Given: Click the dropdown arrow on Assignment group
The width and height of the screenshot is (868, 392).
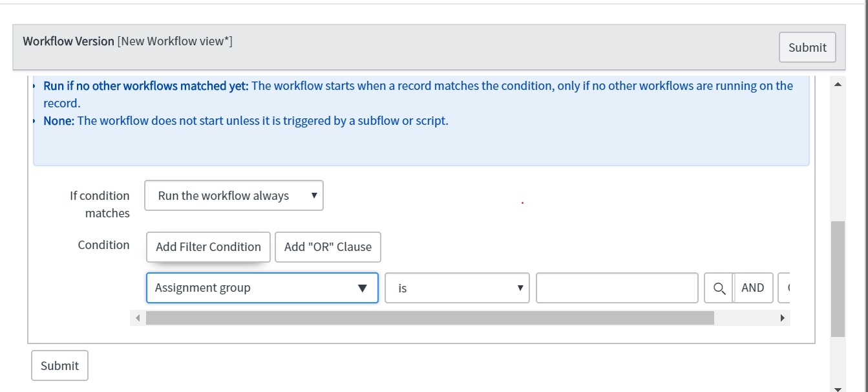Looking at the screenshot, I should [x=363, y=287].
